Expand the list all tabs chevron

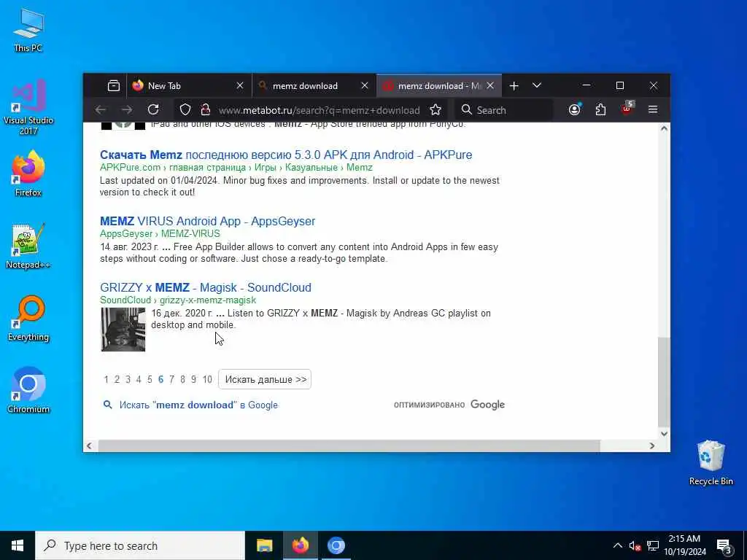537,86
